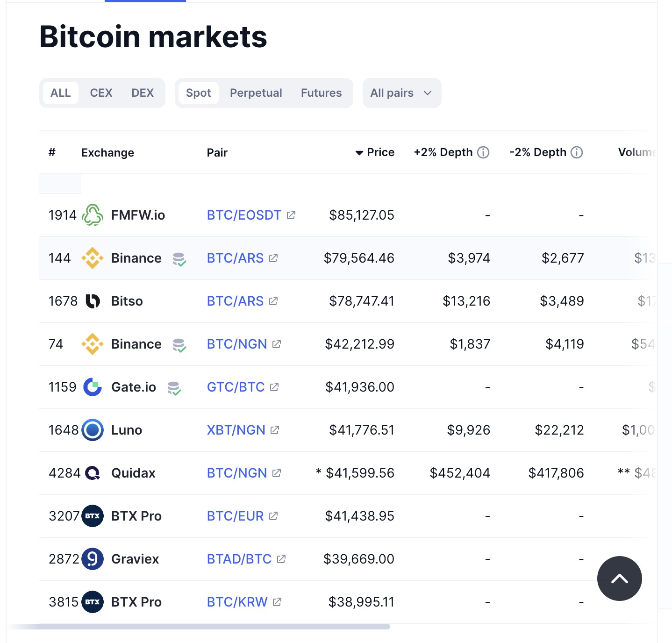Click the horizontal table scrollbar
The height and width of the screenshot is (643, 672).
click(x=198, y=626)
